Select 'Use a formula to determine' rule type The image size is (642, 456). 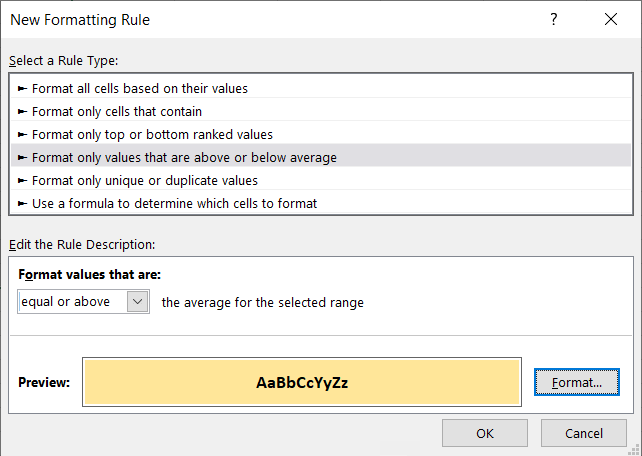pyautogui.click(x=321, y=203)
